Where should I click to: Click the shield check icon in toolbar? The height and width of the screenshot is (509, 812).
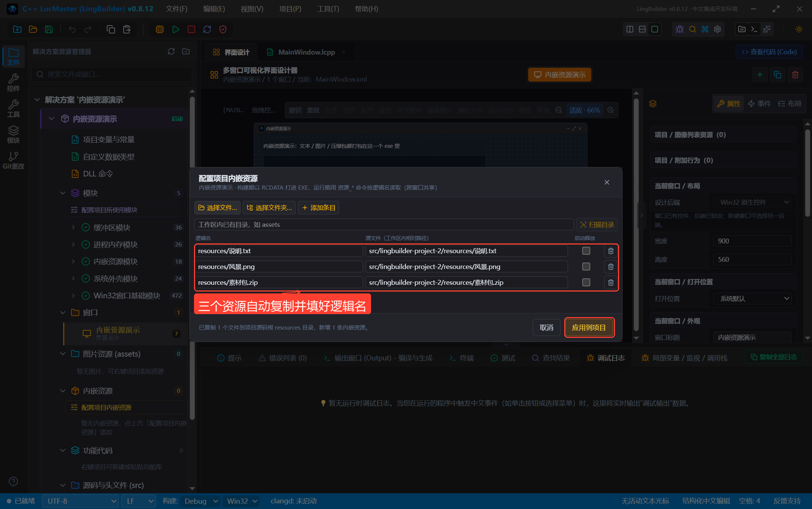pyautogui.click(x=223, y=29)
